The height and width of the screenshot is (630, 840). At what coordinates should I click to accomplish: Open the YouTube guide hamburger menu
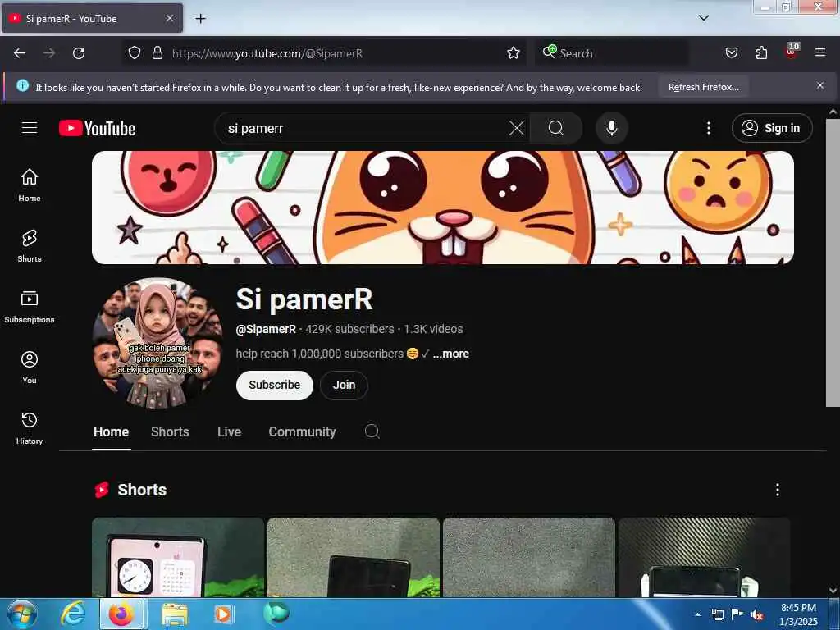[30, 128]
